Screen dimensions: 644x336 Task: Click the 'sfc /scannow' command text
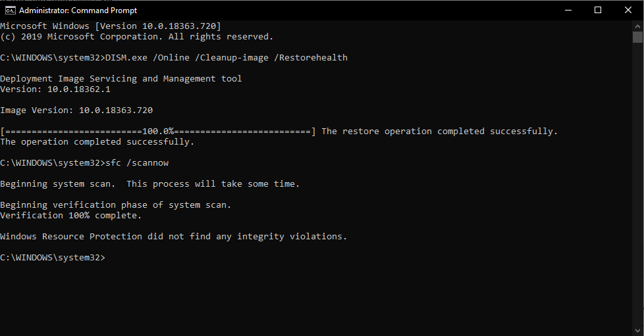click(x=137, y=163)
